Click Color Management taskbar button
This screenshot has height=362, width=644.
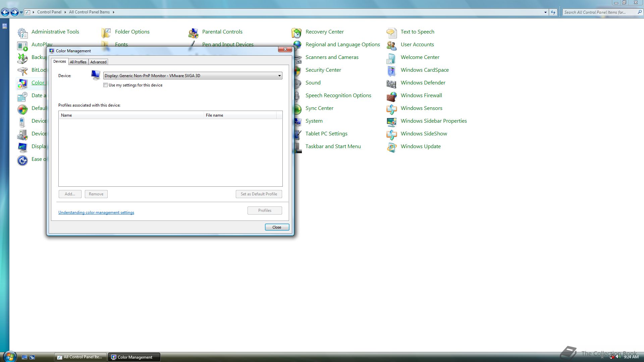134,357
